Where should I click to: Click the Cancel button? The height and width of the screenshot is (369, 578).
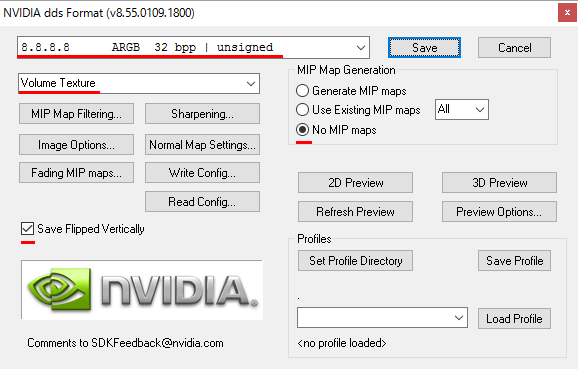click(x=514, y=48)
